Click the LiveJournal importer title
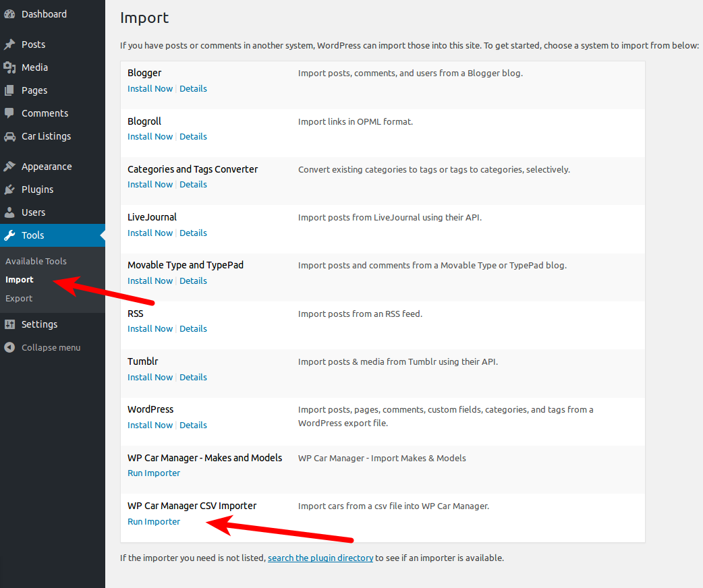The width and height of the screenshot is (703, 588). (152, 217)
